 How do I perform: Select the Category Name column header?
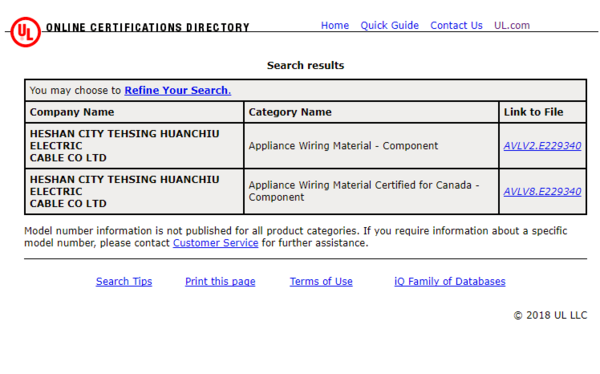tap(371, 112)
